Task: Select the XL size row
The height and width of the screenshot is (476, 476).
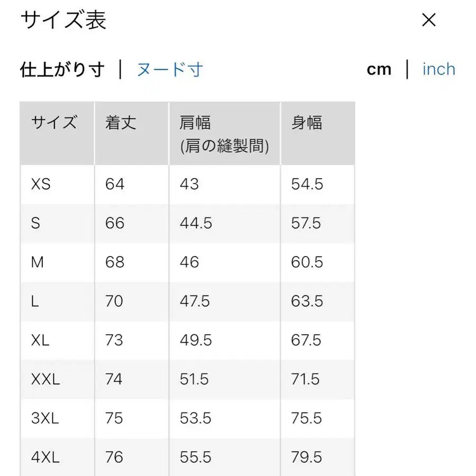Action: pos(40,341)
